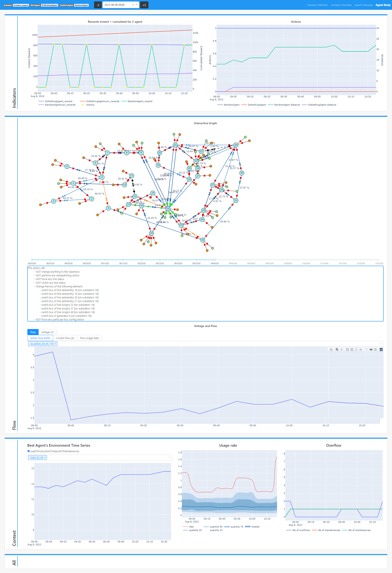Image resolution: width=392 pixels, height=573 pixels.
Task: Open Agent Overview page
Action: (364, 5)
